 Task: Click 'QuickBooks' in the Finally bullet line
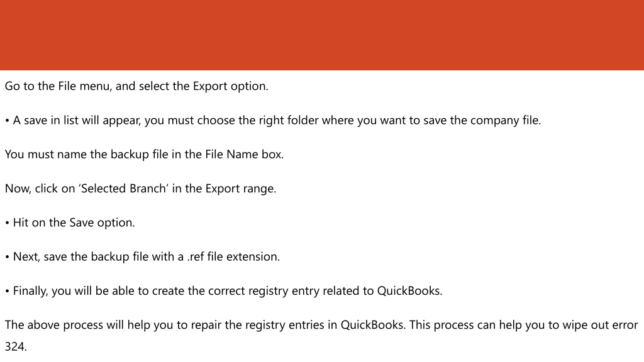click(x=409, y=290)
